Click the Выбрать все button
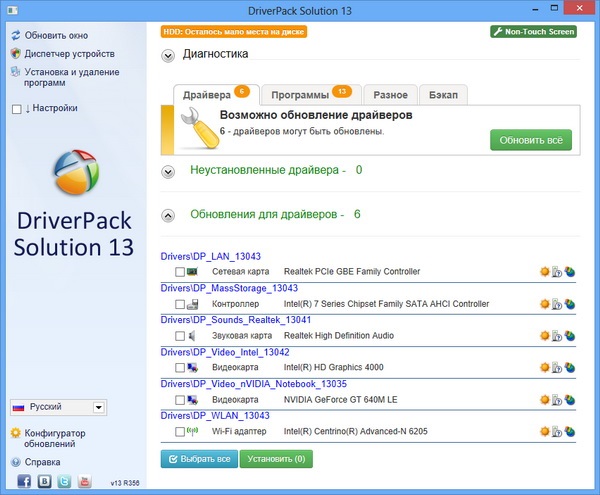This screenshot has height=495, width=600. coord(199,459)
